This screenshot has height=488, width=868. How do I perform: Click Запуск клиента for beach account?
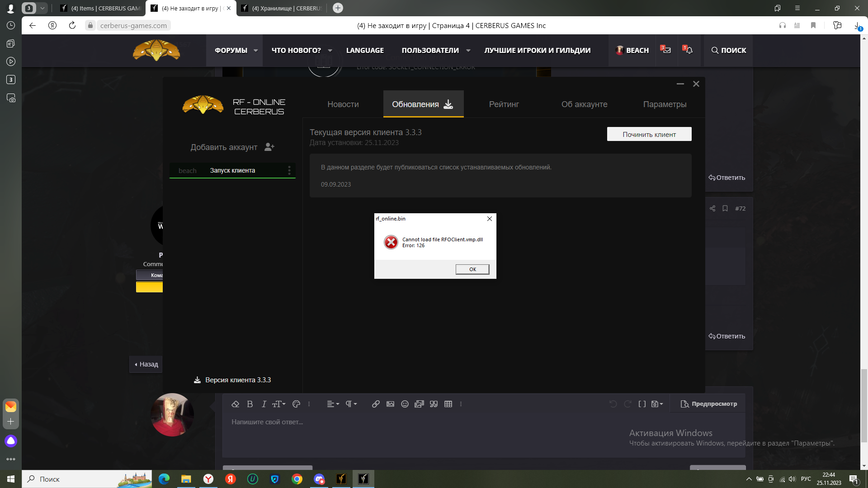pos(232,170)
